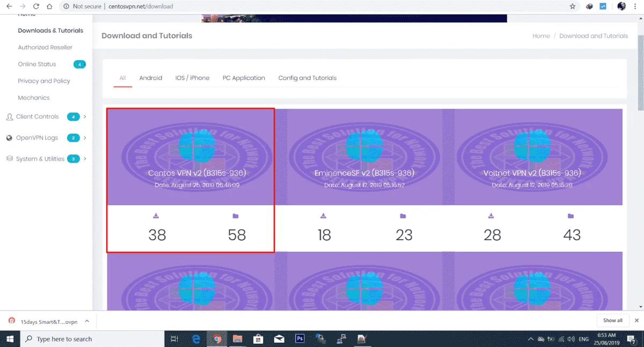
Task: Click the browser home icon
Action: click(x=49, y=6)
